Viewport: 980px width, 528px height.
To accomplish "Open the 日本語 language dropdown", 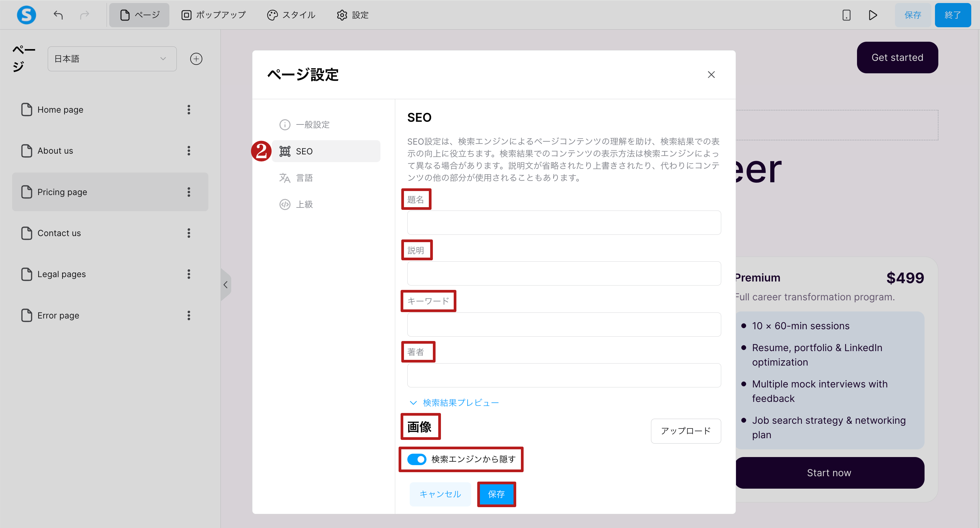I will (x=112, y=59).
